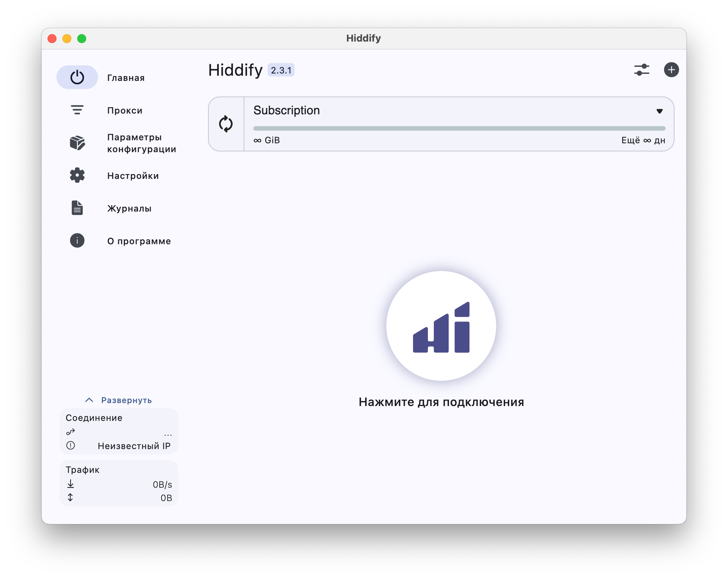Click the version badge 2.3.1
Viewport: 728px width, 579px height.
(x=281, y=70)
